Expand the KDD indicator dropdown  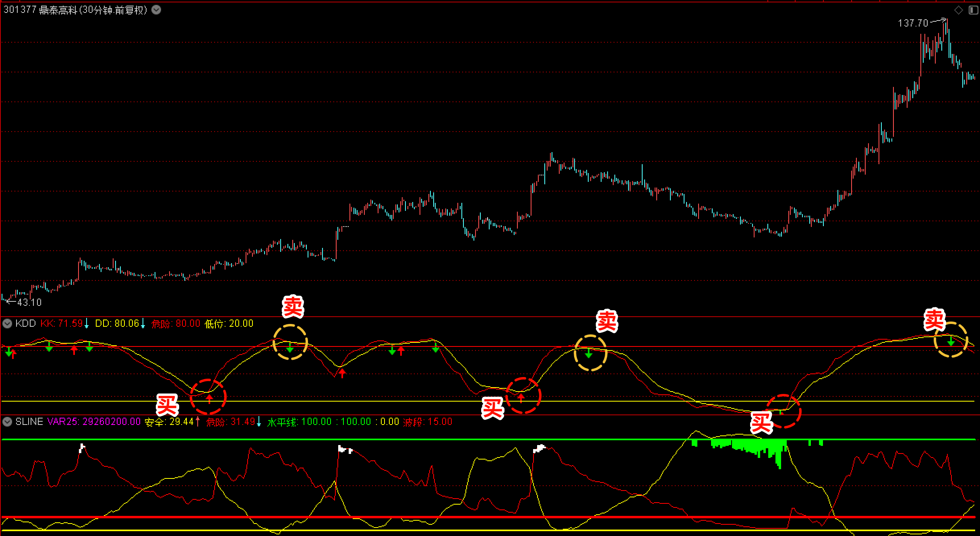(7, 324)
